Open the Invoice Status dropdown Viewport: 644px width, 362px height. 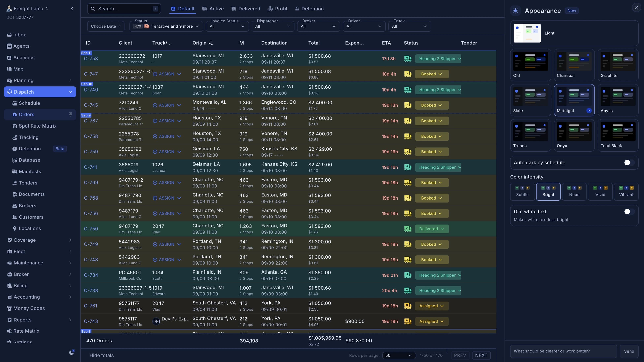point(227,26)
